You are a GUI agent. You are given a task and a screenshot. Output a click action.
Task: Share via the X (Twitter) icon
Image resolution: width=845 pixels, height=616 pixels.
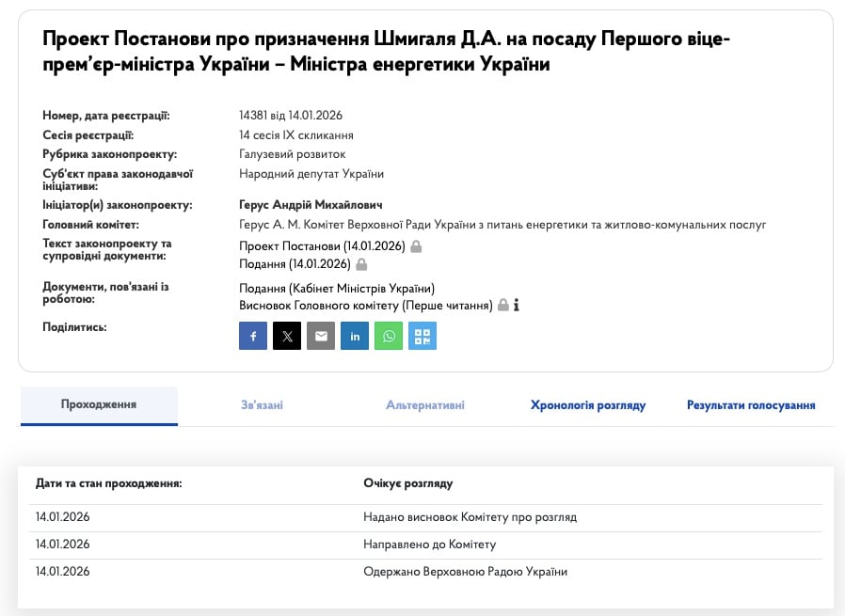(287, 336)
